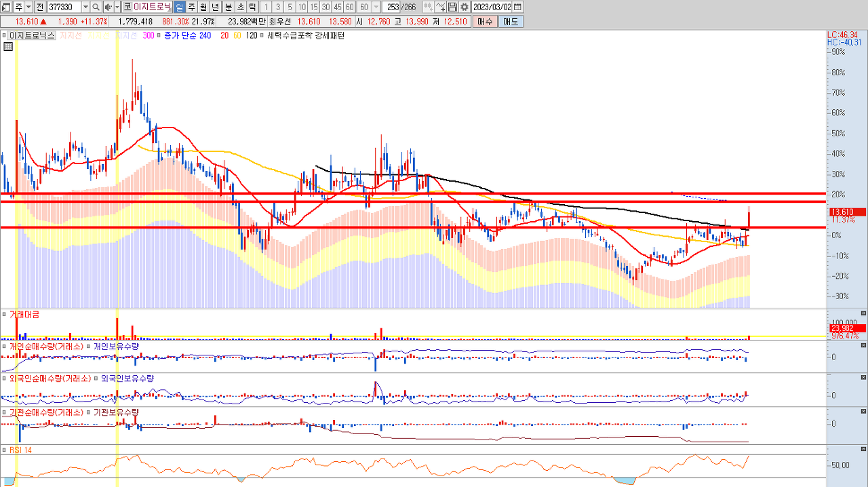Click the 매도 (sell) button

point(510,22)
